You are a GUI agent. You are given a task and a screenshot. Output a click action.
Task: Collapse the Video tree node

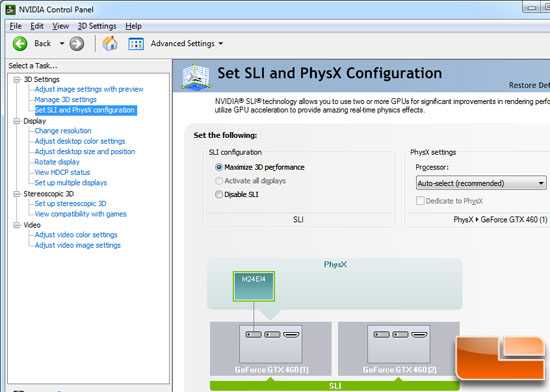point(16,225)
